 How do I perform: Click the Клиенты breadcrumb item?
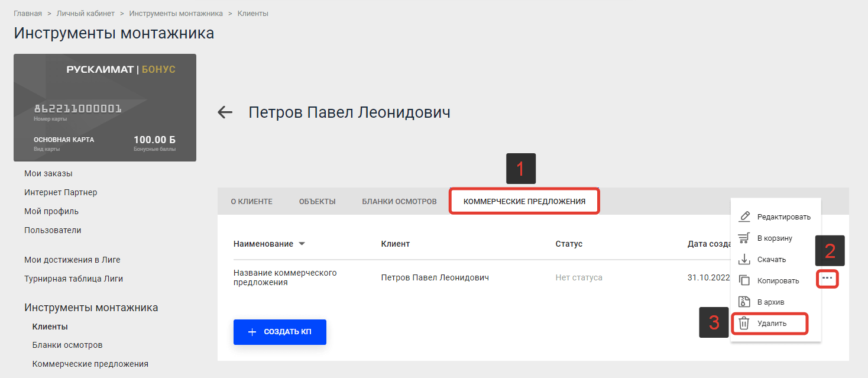253,13
